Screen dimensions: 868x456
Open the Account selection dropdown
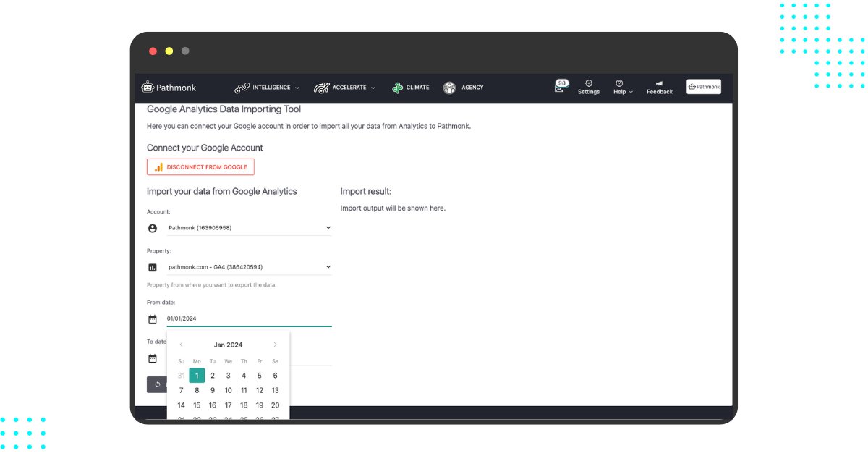click(249, 227)
